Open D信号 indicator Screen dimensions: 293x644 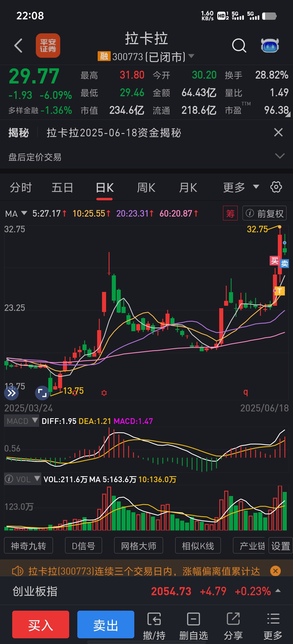coord(84,545)
